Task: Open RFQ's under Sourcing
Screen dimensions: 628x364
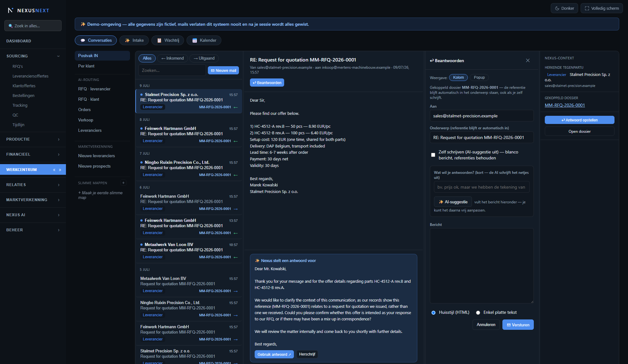Action: [18, 67]
